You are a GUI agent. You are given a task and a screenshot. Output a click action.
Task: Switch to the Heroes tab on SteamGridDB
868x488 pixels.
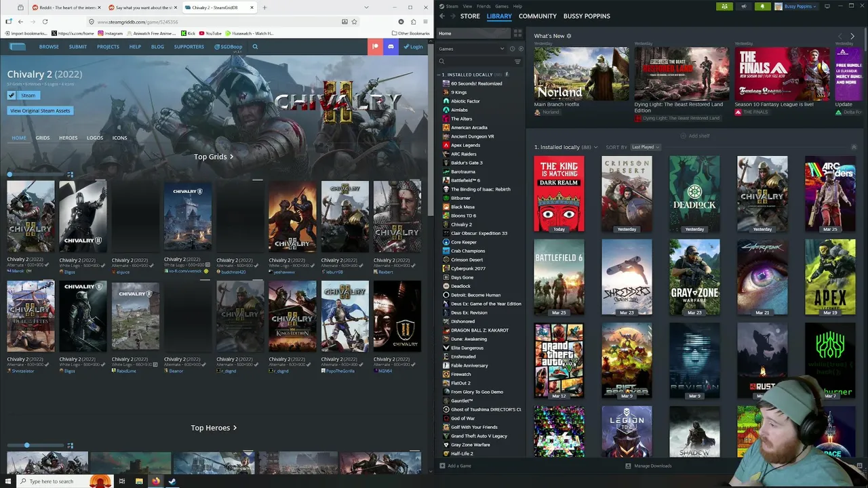[x=68, y=138]
